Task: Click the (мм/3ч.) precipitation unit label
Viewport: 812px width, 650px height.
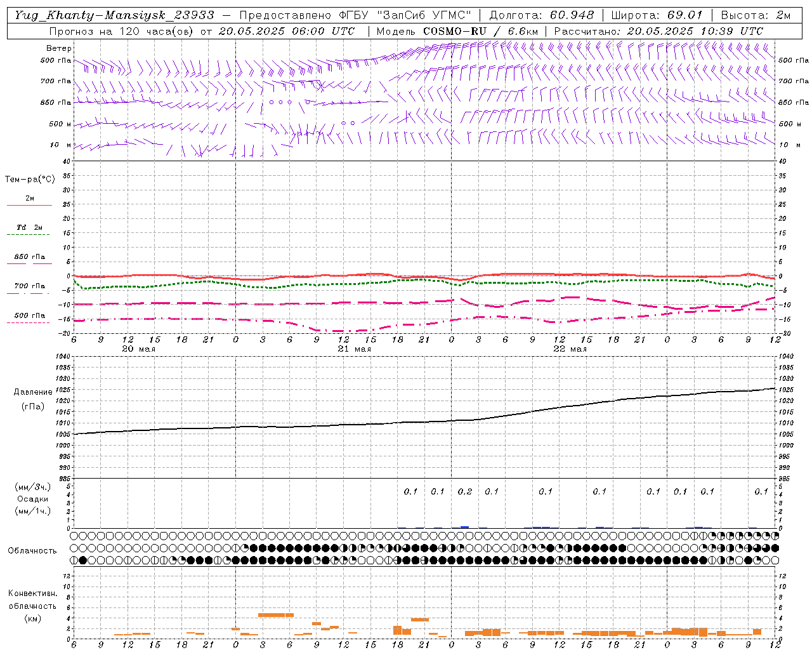Action: pyautogui.click(x=33, y=487)
